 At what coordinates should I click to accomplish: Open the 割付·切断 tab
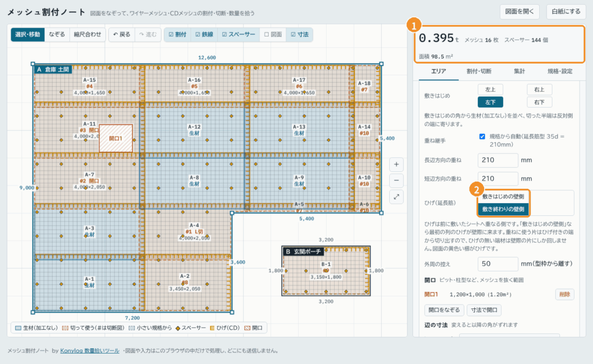tap(479, 71)
